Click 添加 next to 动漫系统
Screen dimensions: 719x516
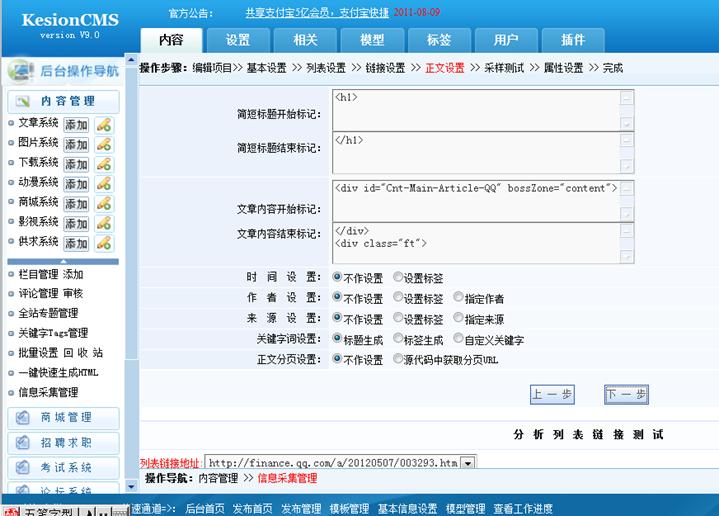coord(76,184)
